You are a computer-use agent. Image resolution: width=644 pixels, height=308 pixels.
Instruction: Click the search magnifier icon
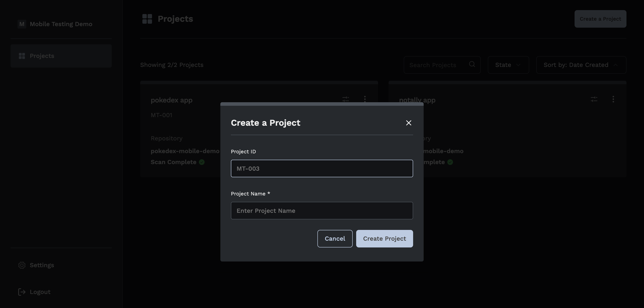(x=472, y=64)
